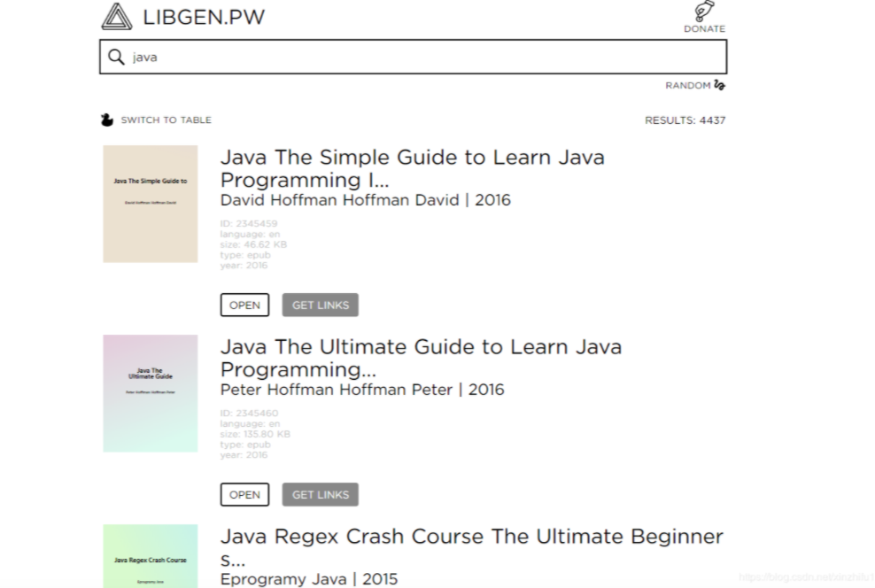Viewport: 875px width, 588px height.
Task: Click the magnifier search icon
Action: 116,57
